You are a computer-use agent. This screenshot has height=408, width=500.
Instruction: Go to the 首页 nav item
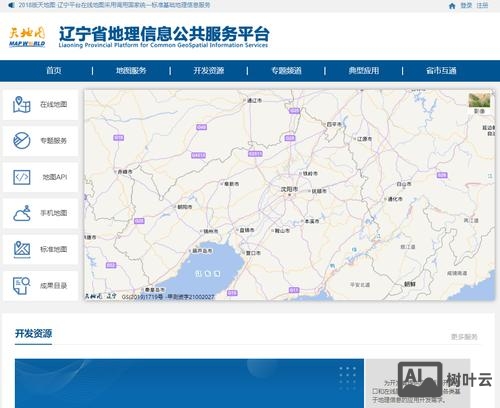point(54,71)
